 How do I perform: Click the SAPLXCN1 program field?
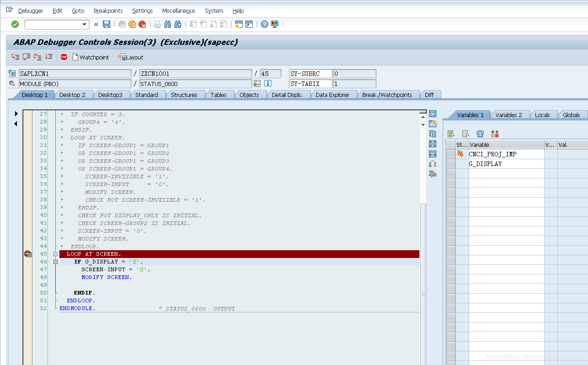[x=74, y=74]
